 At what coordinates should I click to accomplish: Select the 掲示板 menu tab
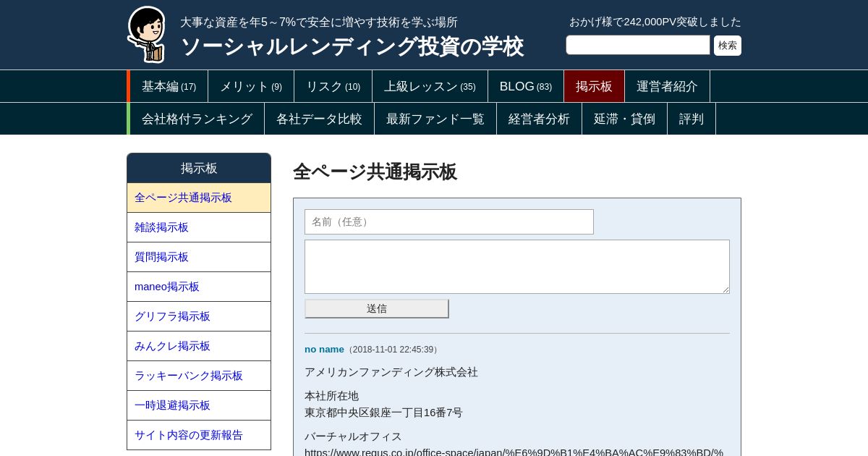point(594,86)
